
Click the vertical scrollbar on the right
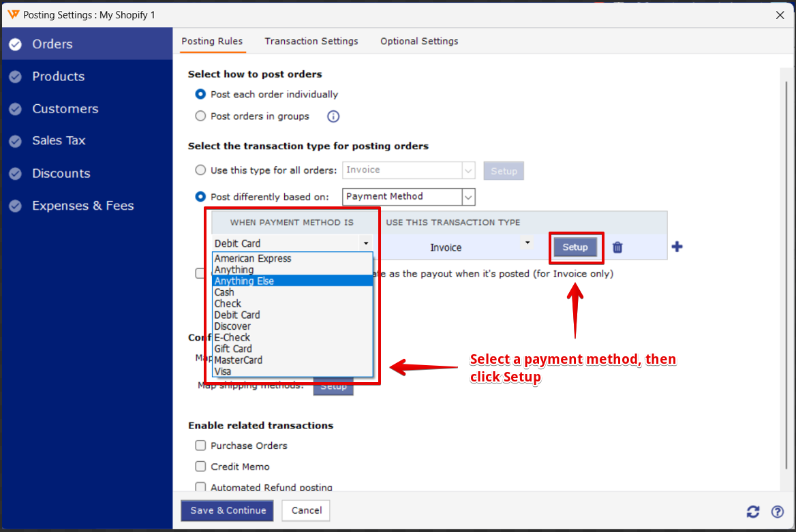786,272
